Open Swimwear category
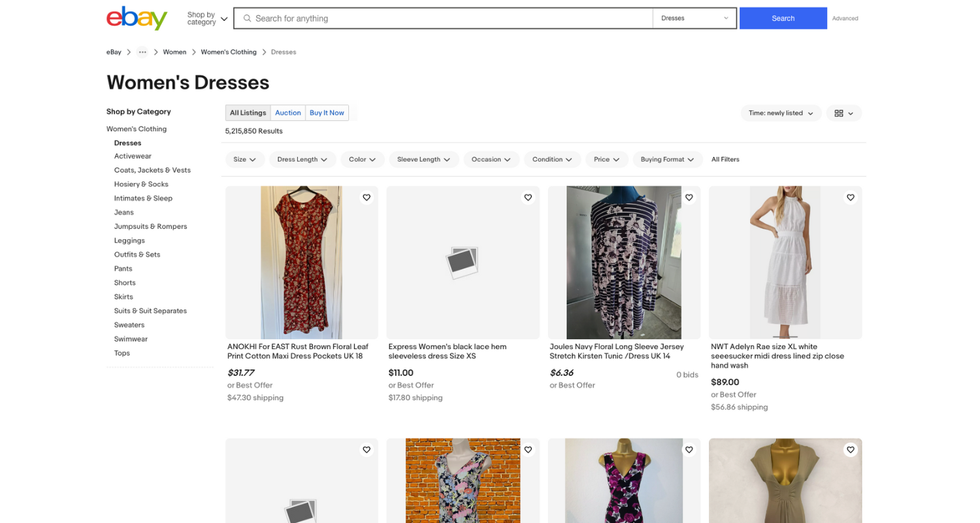This screenshot has height=523, width=980. 131,339
